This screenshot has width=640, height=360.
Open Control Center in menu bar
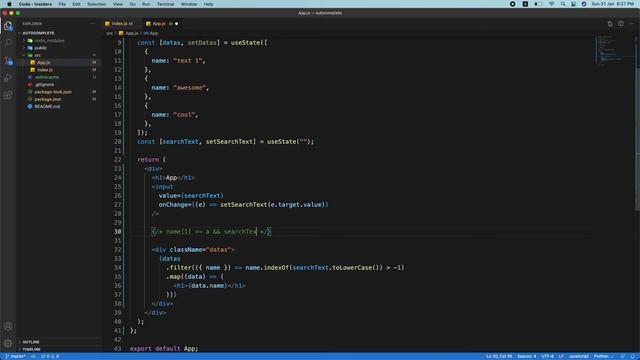click(573, 4)
